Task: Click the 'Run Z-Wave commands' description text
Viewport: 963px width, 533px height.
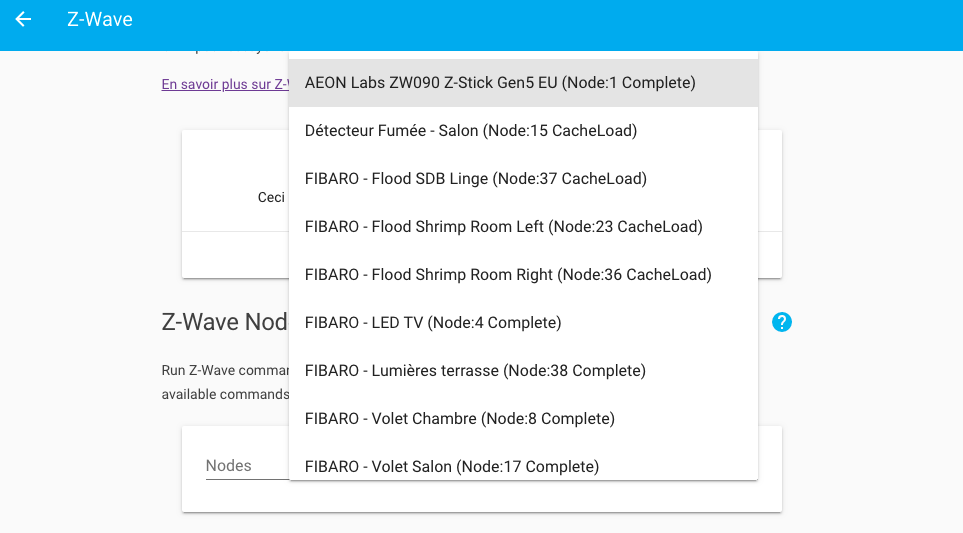Action: point(224,370)
